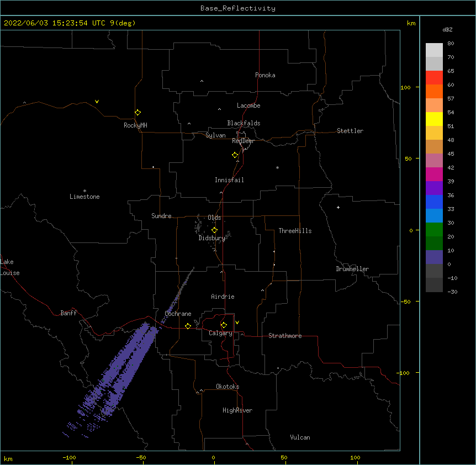Click the Sundre city label

point(161,216)
